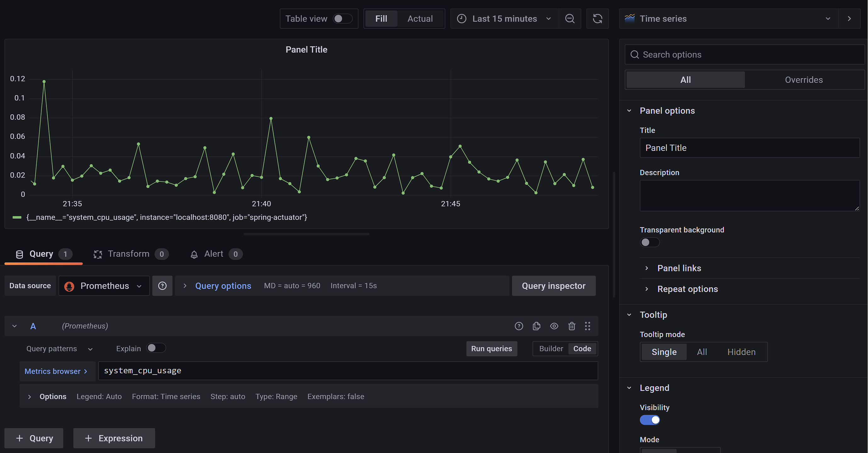Open Last 15 minutes time picker
The height and width of the screenshot is (453, 868).
click(x=504, y=19)
